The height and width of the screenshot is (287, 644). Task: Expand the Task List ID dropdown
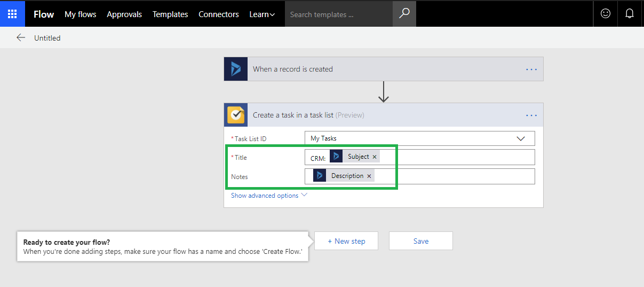click(521, 138)
